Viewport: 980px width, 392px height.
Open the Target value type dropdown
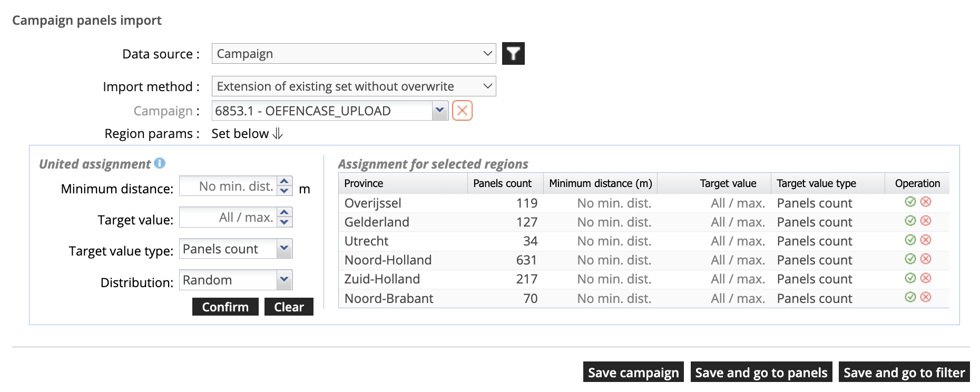click(x=284, y=249)
